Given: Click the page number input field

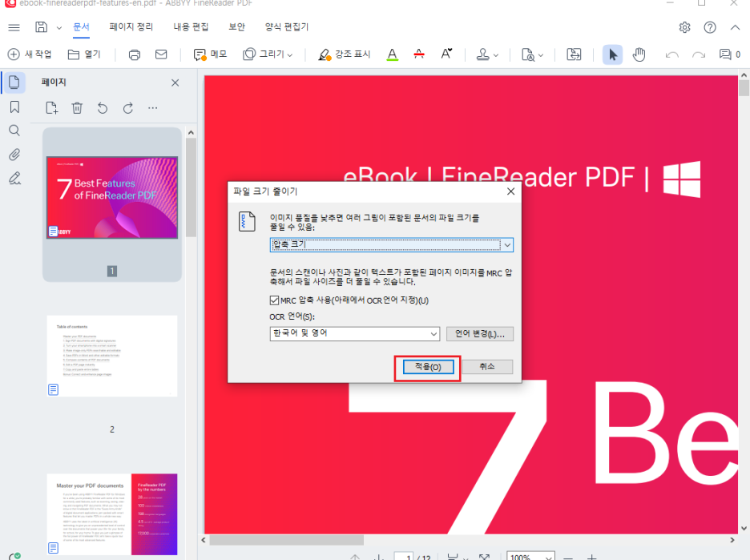Looking at the screenshot, I should [404, 557].
